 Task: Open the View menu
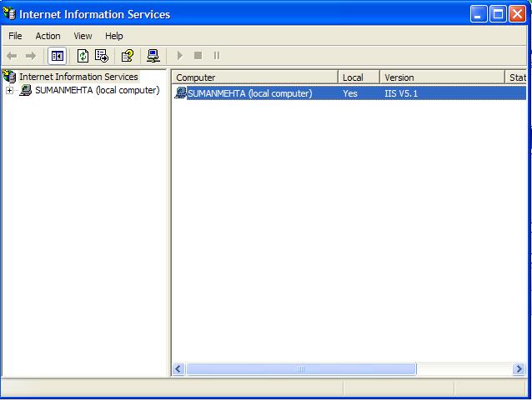coord(83,36)
